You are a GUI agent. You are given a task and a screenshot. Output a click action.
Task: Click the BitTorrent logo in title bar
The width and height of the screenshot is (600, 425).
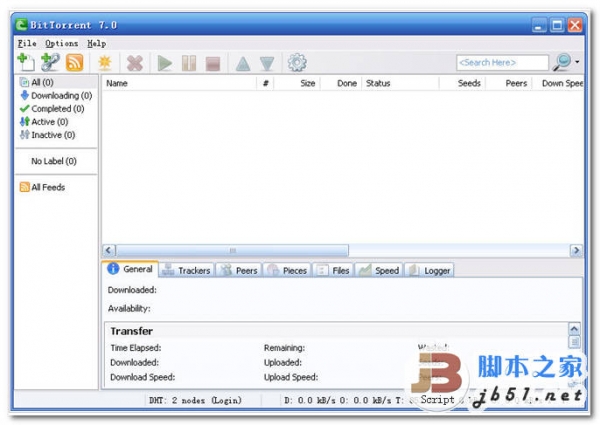22,25
